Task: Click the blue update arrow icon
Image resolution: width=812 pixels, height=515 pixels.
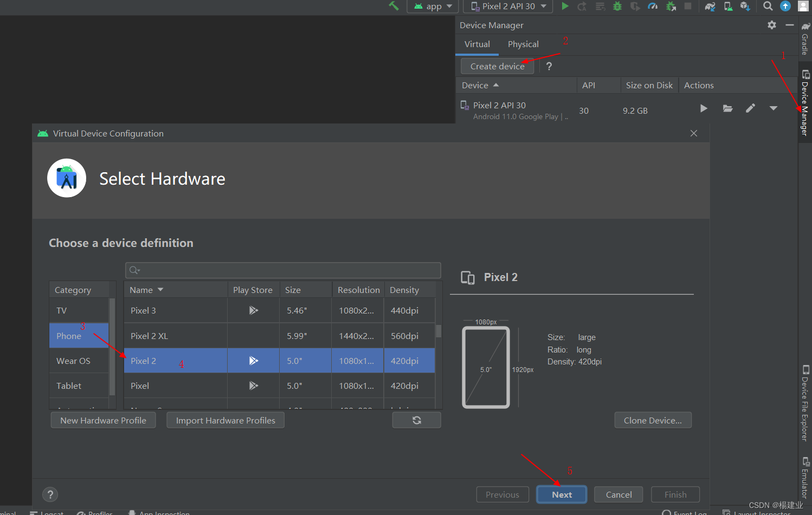Action: pyautogui.click(x=785, y=6)
